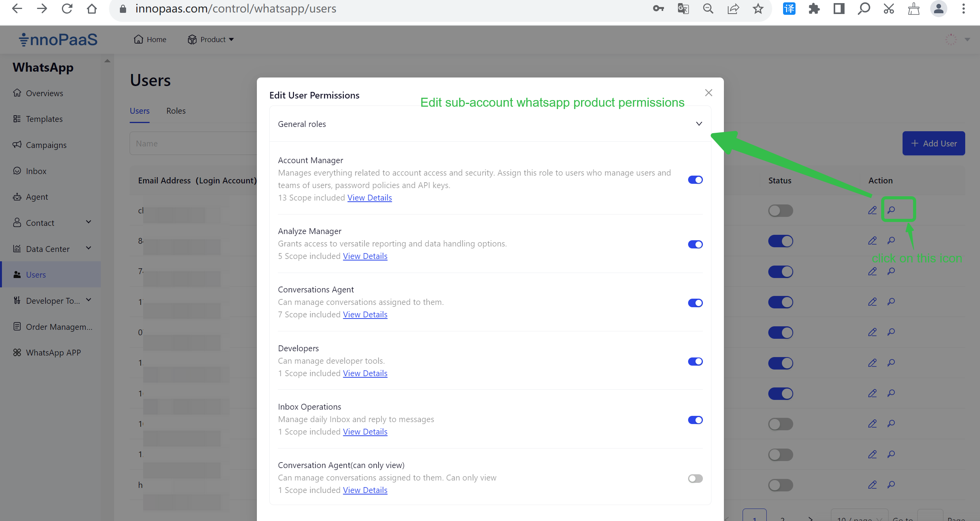Click the edit pencil icon in last user row
The height and width of the screenshot is (521, 980).
pos(872,485)
